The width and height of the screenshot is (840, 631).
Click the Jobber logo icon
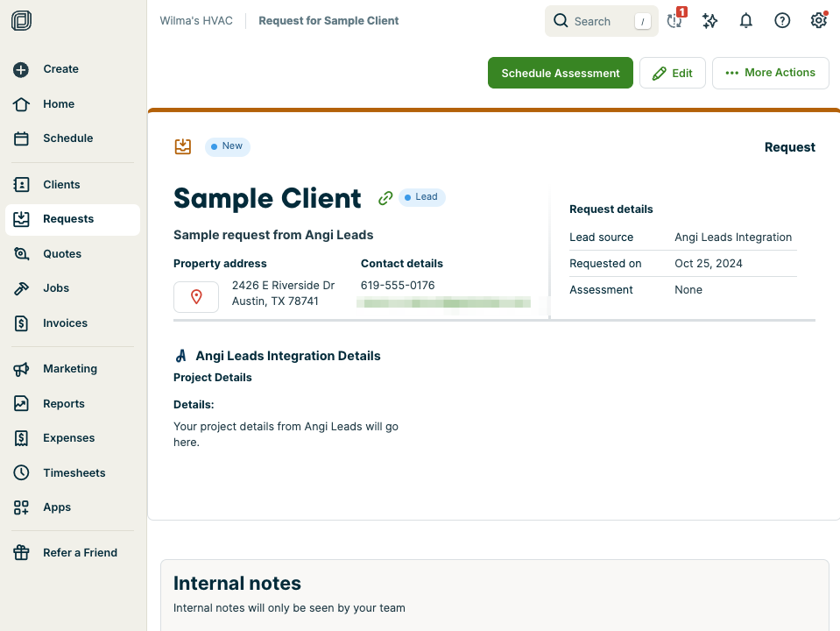pyautogui.click(x=22, y=21)
